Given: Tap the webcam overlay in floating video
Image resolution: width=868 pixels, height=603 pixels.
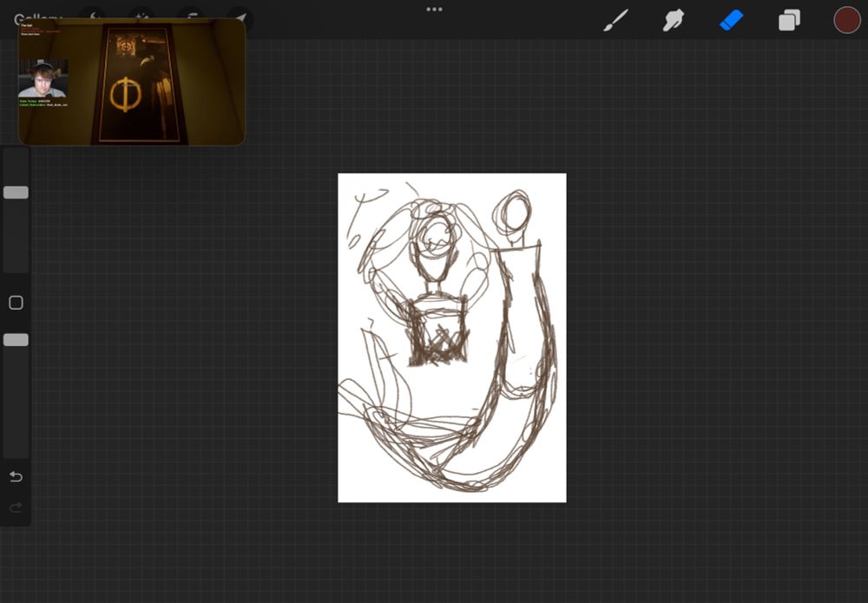Looking at the screenshot, I should pyautogui.click(x=43, y=79).
